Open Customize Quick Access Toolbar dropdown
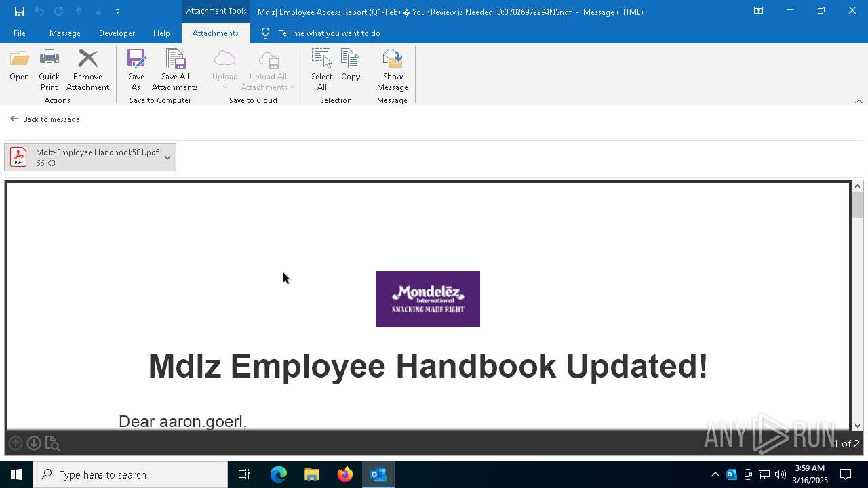868x488 pixels. (x=117, y=12)
